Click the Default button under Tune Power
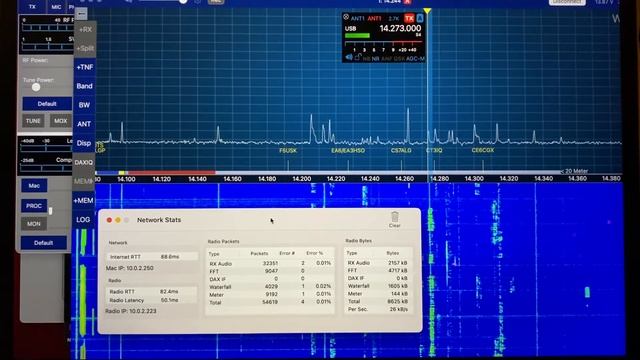The width and height of the screenshot is (640, 360). point(47,104)
